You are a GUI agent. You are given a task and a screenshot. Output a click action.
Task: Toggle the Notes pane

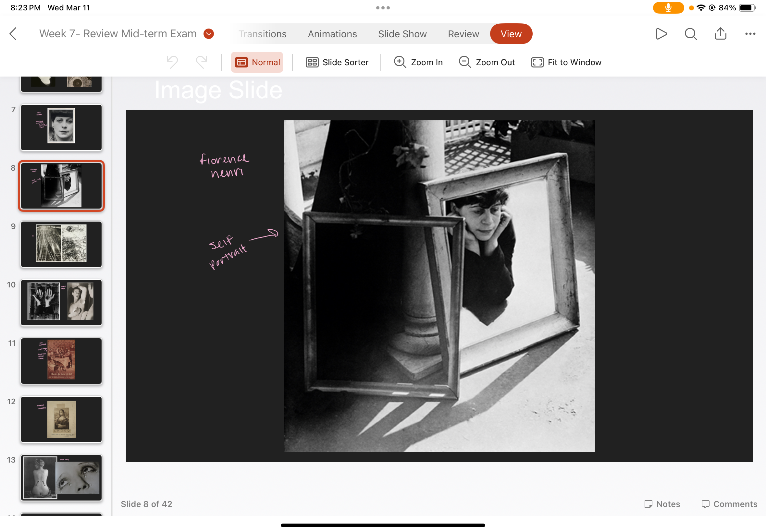pos(662,504)
